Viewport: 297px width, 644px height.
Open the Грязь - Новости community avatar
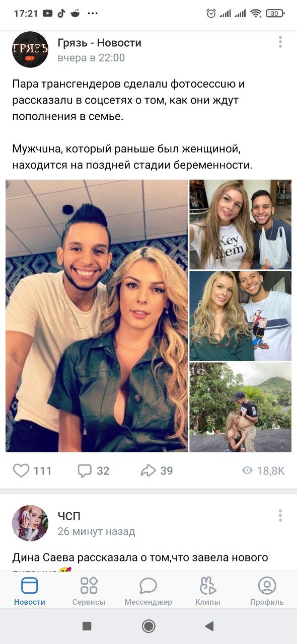(30, 49)
